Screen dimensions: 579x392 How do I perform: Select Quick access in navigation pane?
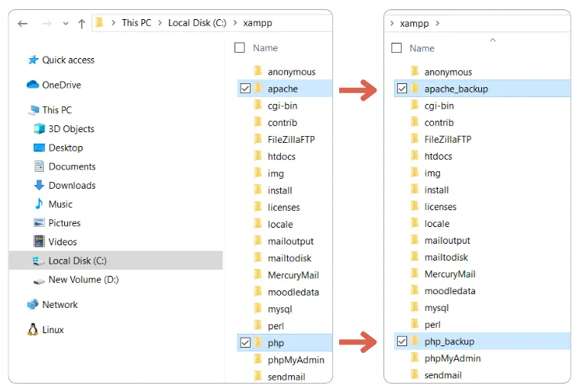[68, 60]
